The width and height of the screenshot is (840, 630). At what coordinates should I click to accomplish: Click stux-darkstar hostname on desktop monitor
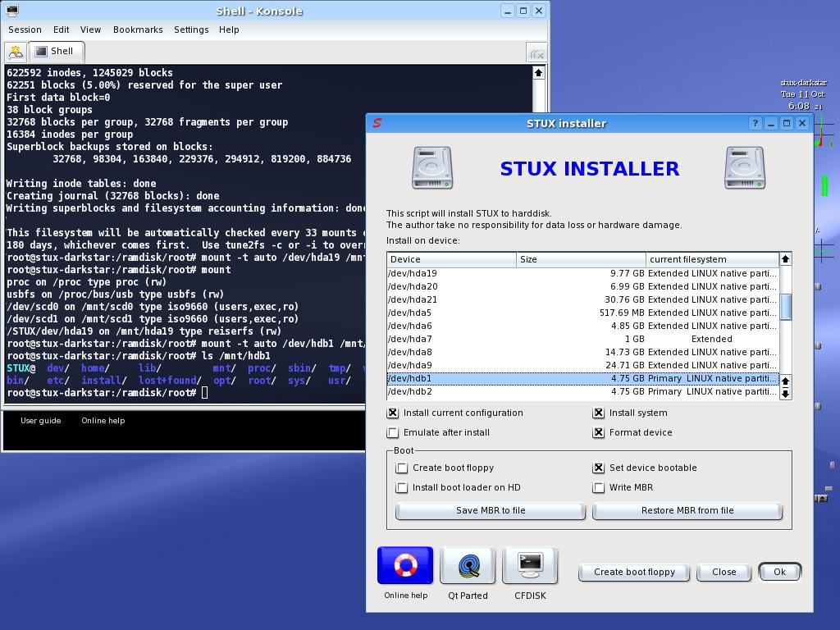(x=804, y=83)
